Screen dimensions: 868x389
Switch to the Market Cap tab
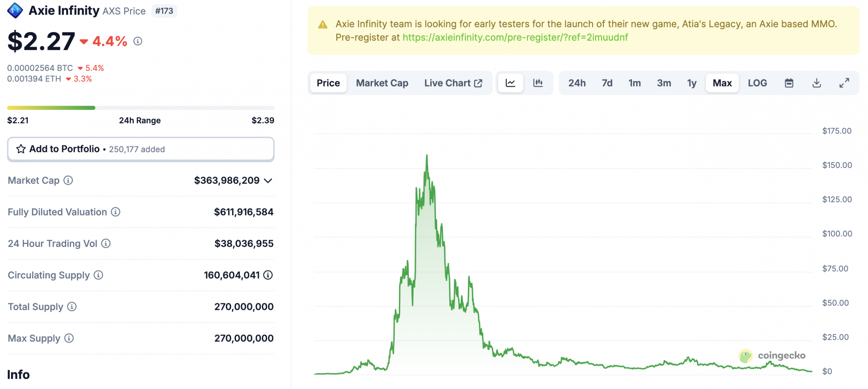click(x=382, y=83)
